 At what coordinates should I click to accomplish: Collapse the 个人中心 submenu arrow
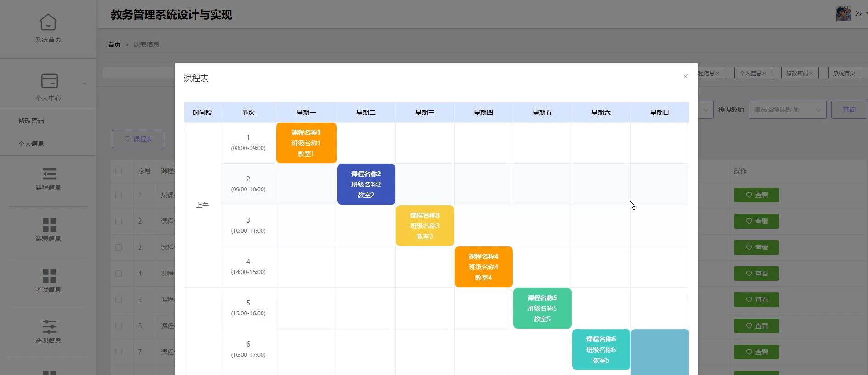[x=84, y=84]
